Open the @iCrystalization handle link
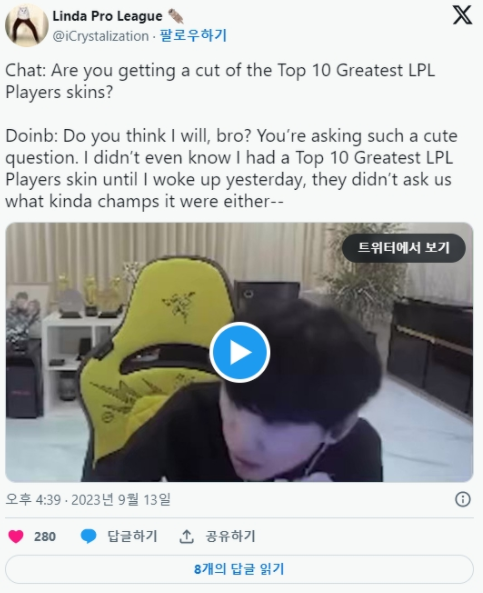Viewport: 483px width, 593px height. 101,36
